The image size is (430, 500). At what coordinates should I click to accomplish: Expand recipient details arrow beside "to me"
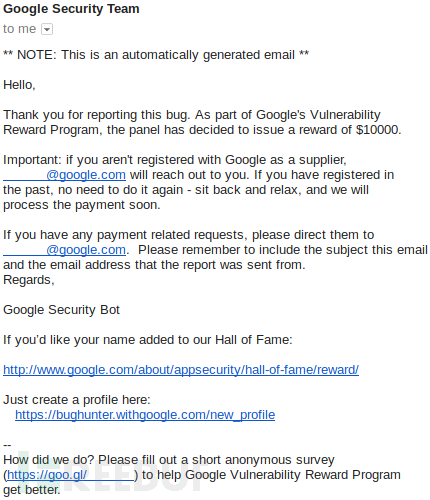tap(47, 29)
